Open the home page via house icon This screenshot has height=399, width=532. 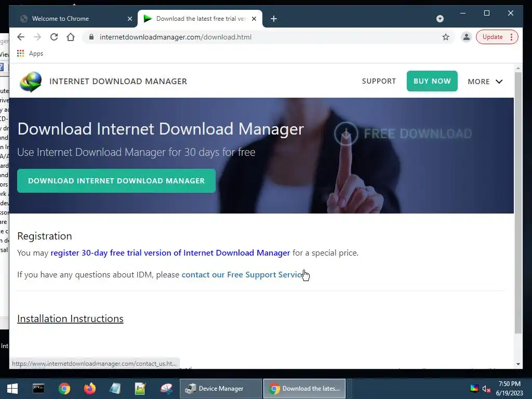pyautogui.click(x=71, y=37)
